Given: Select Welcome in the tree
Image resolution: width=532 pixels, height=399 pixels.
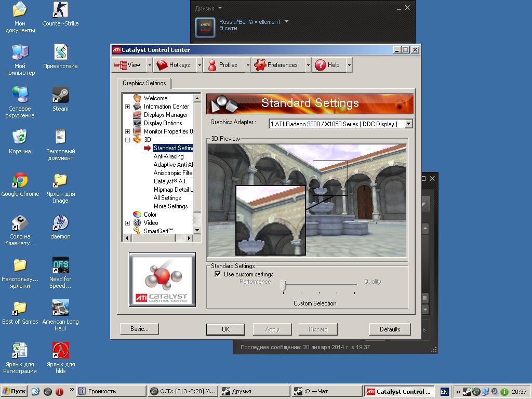Looking at the screenshot, I should pos(155,98).
